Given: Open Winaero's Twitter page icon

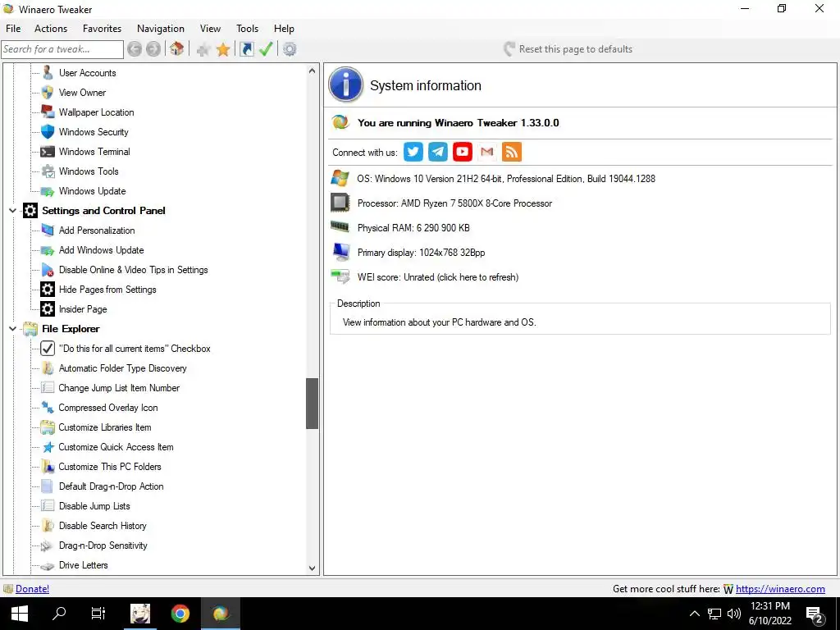Looking at the screenshot, I should pyautogui.click(x=413, y=152).
